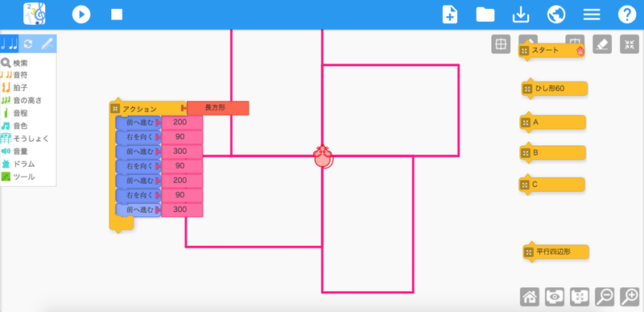The width and height of the screenshot is (644, 312).
Task: Click the collapse-all-blocks icon beside the eye
Action: tap(580, 297)
